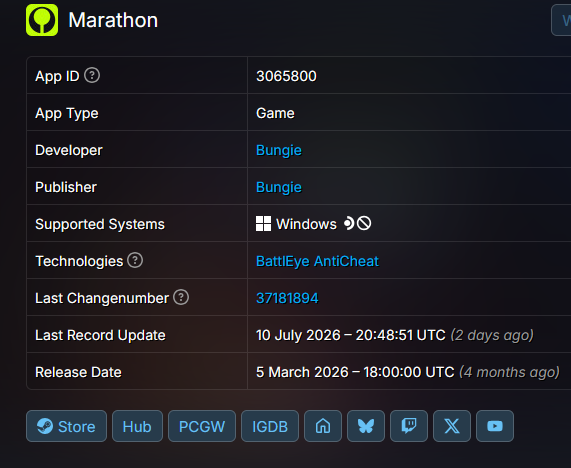Image resolution: width=571 pixels, height=468 pixels.
Task: Open the X social profile icon
Action: [x=452, y=426]
